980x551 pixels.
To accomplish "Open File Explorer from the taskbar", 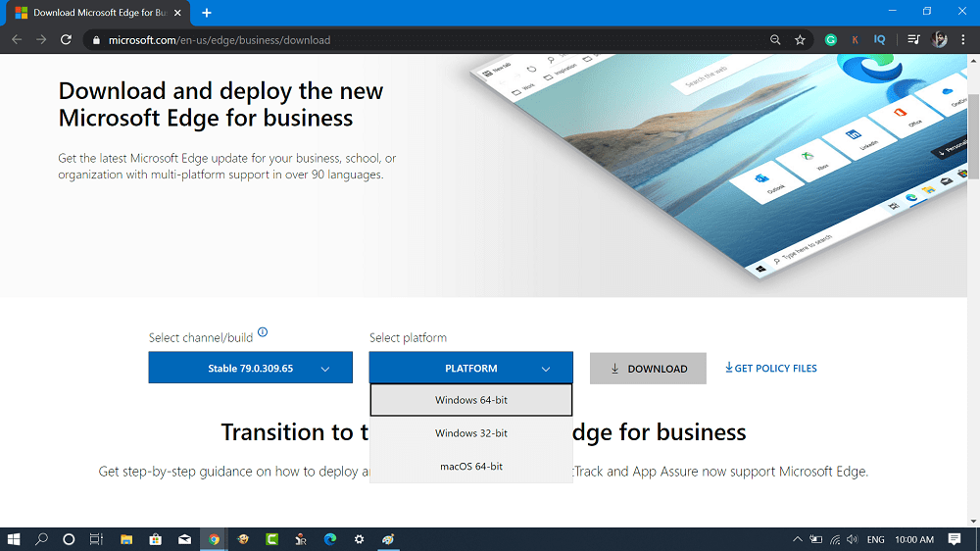I will (126, 539).
